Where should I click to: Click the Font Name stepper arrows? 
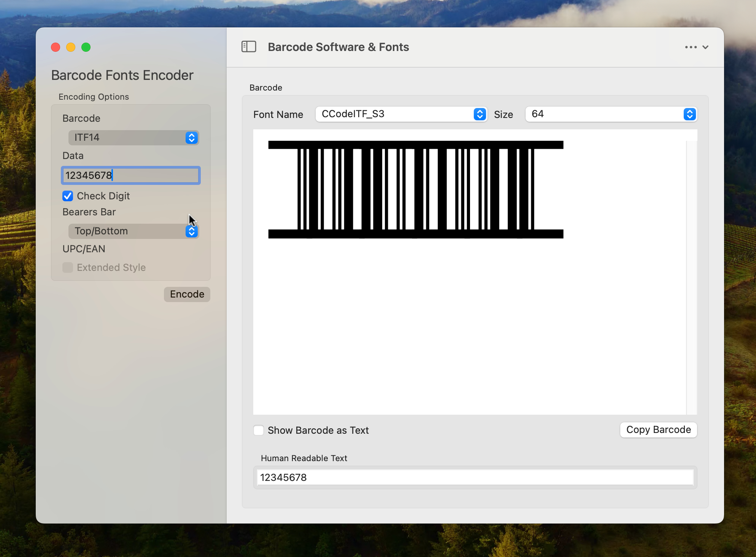(480, 114)
